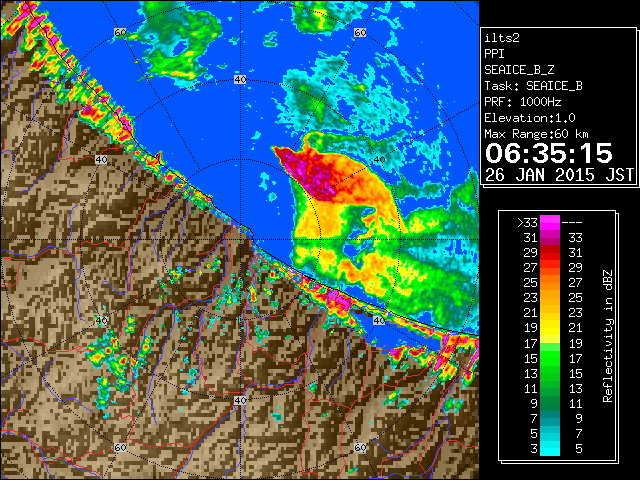Click the 'PRF: 1000Hz' value
640x480 pixels.
(523, 102)
